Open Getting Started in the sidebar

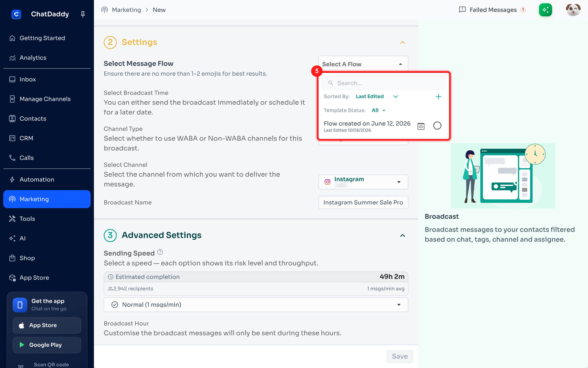(x=47, y=38)
